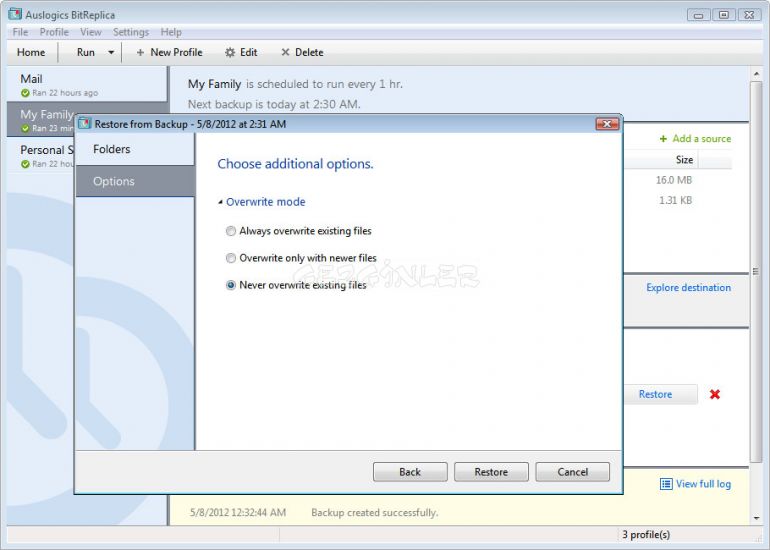Screen dimensions: 770x550
Task: Click the plus icon of New Profile
Action: pos(140,52)
